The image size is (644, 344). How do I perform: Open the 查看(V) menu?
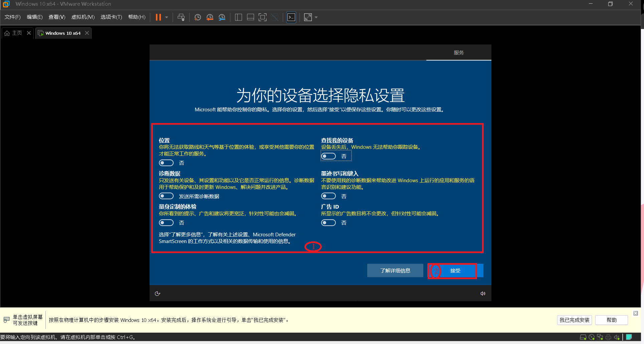pyautogui.click(x=57, y=17)
